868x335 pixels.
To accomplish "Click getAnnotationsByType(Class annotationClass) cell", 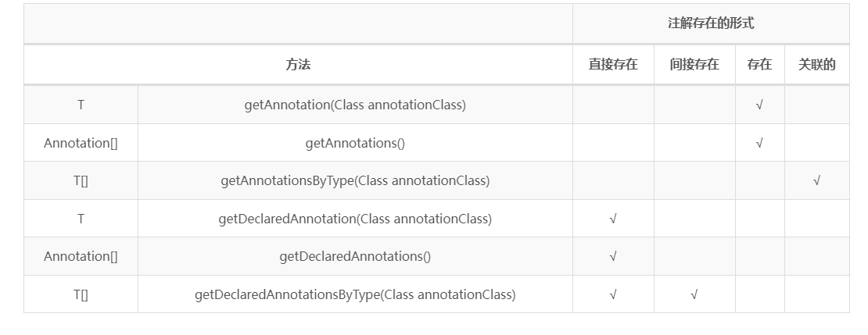I will pos(355,180).
